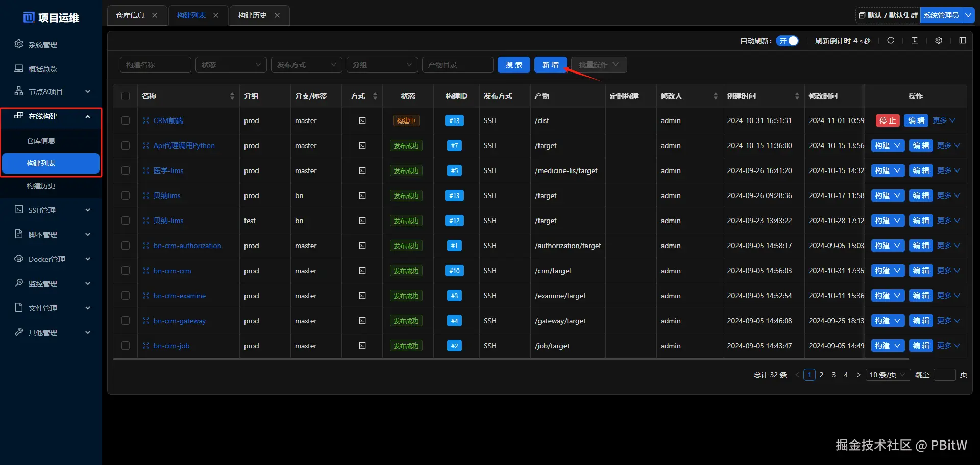Check the bn-crm-examine row checkbox
The image size is (980, 465).
(x=126, y=296)
